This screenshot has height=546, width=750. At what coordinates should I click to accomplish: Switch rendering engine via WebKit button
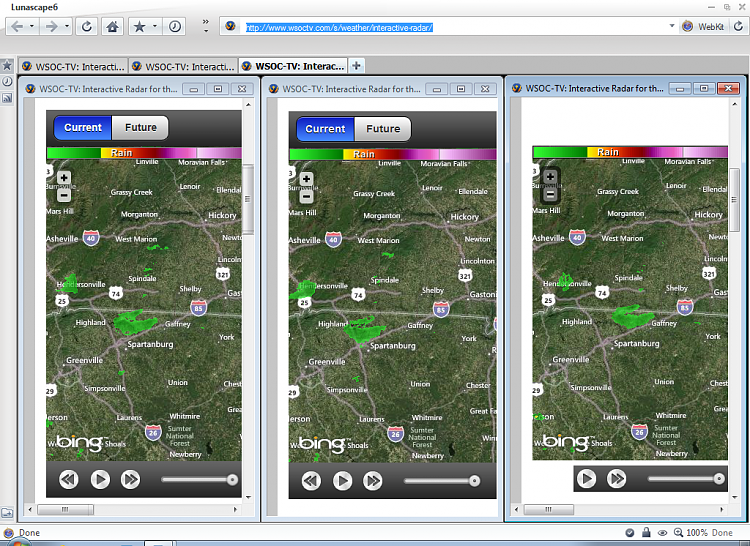click(703, 26)
